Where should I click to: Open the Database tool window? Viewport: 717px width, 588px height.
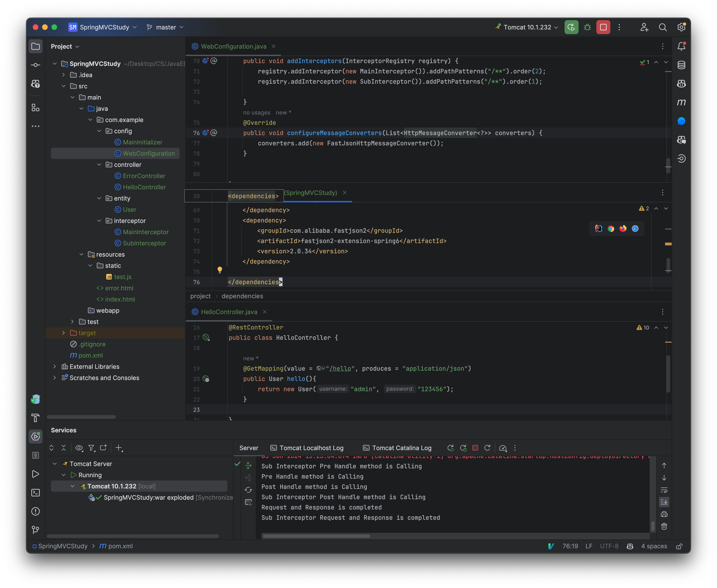click(681, 65)
